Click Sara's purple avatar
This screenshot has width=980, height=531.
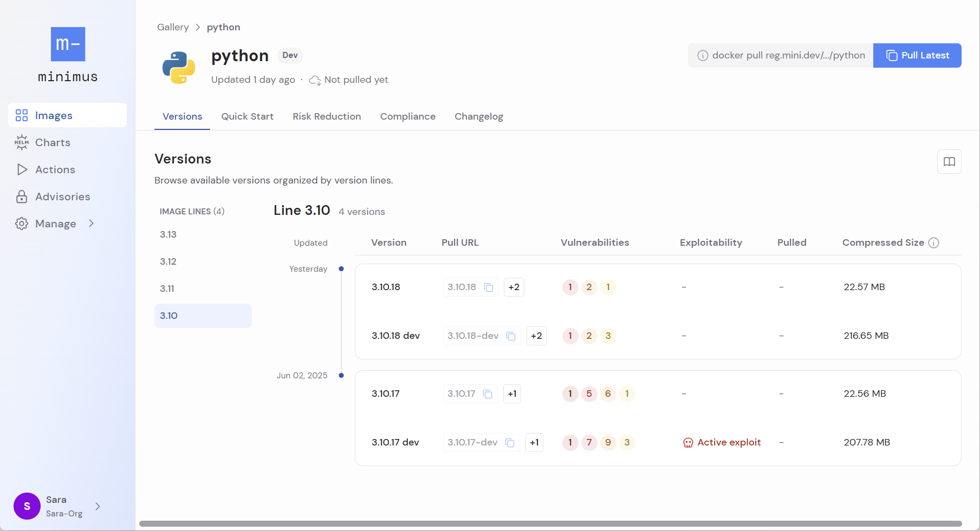tap(27, 506)
